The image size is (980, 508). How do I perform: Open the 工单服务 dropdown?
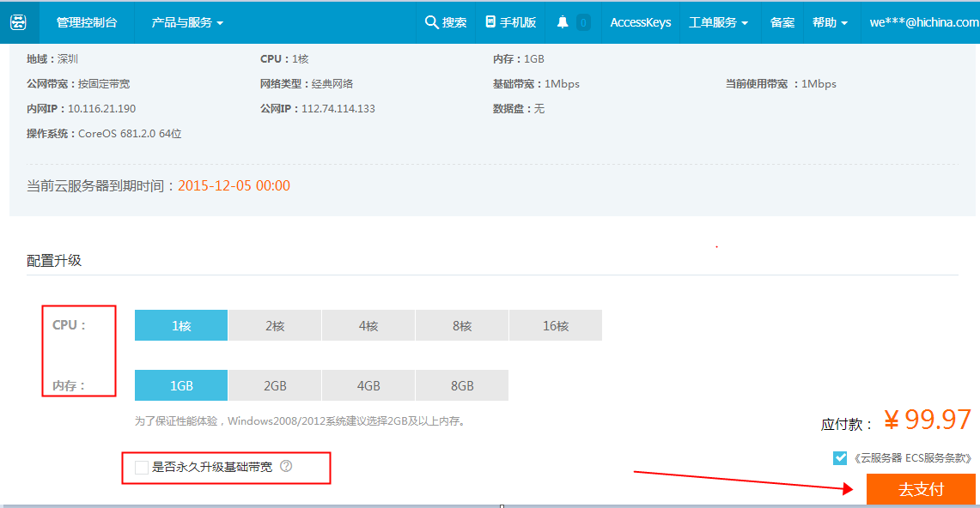tap(717, 22)
